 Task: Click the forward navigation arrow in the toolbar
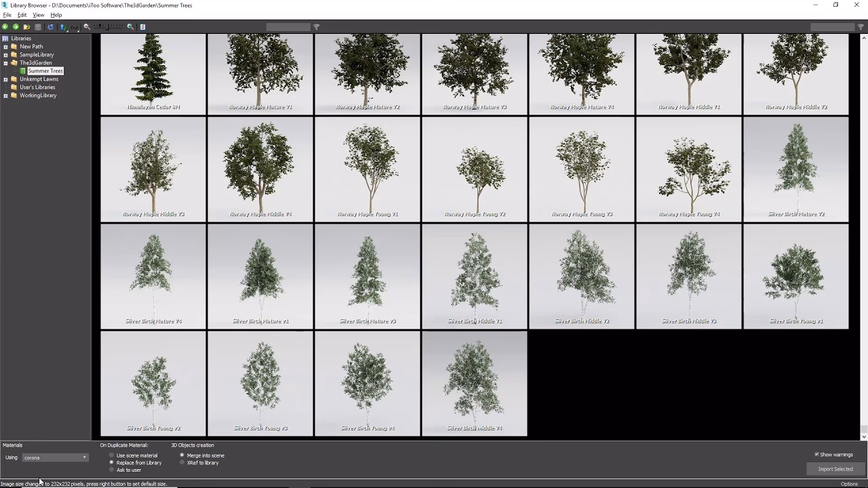(x=15, y=27)
